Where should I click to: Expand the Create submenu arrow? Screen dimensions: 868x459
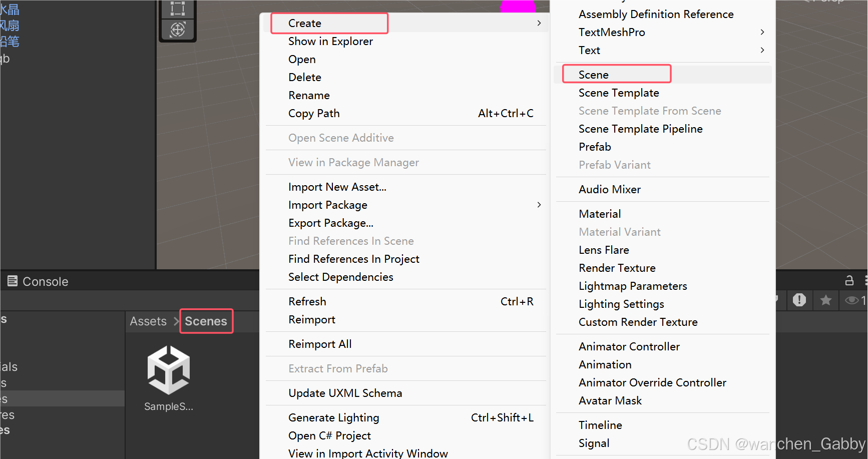point(539,23)
